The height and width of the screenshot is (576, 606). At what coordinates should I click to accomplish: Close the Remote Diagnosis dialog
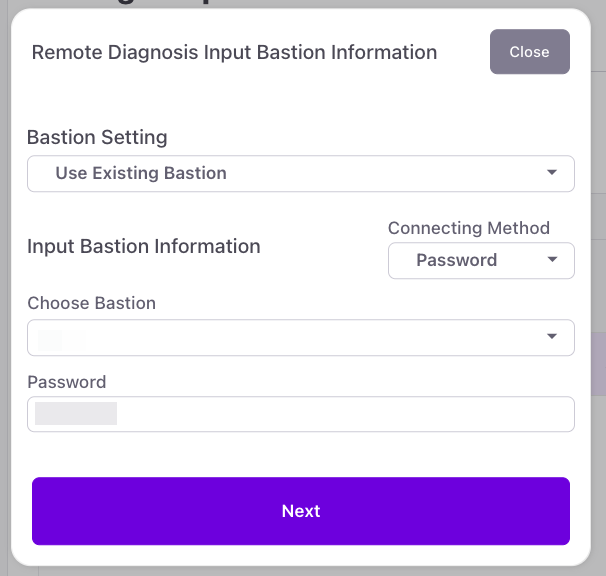point(529,52)
